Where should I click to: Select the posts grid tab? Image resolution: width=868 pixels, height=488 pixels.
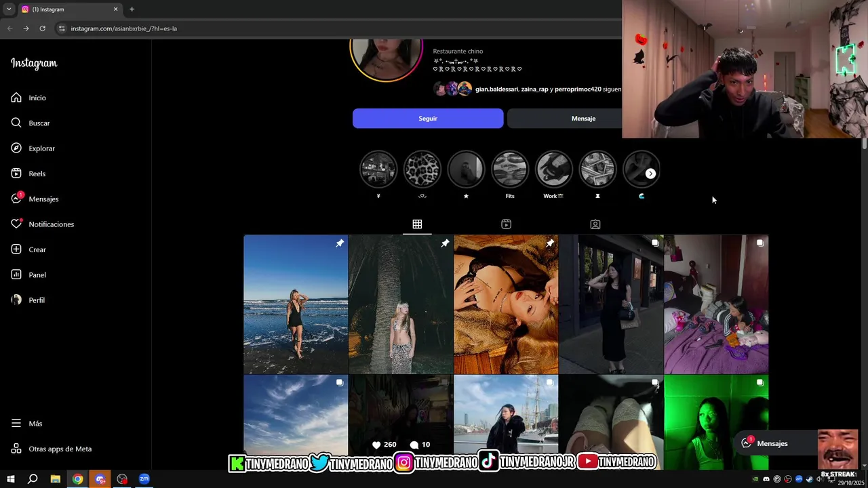(417, 224)
